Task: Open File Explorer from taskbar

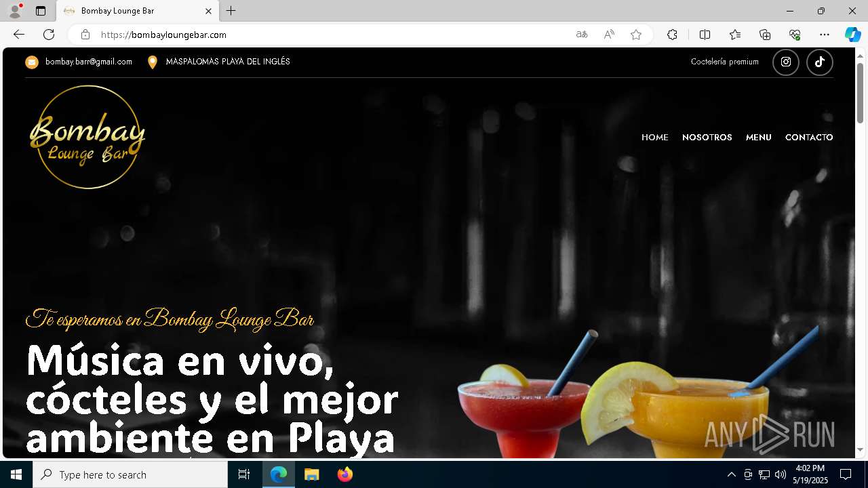Action: (312, 474)
